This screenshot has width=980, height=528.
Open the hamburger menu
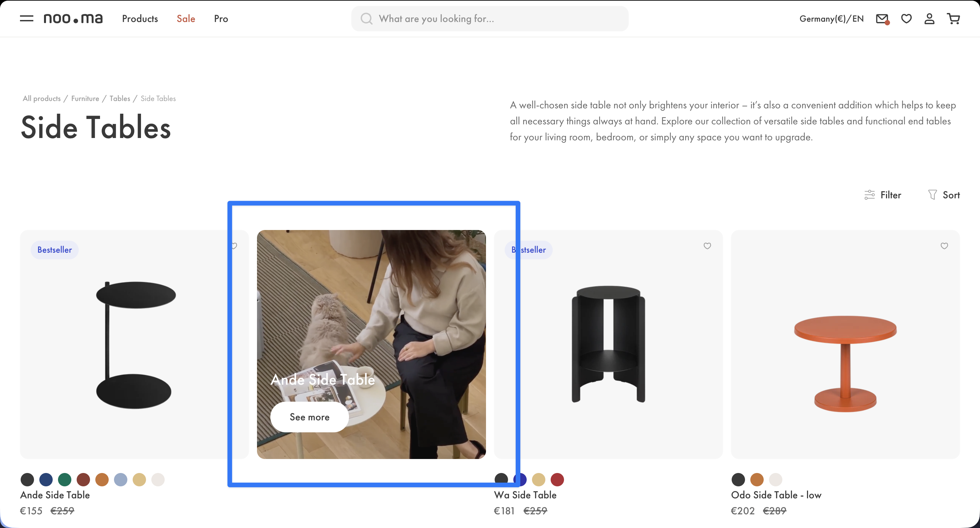tap(26, 18)
